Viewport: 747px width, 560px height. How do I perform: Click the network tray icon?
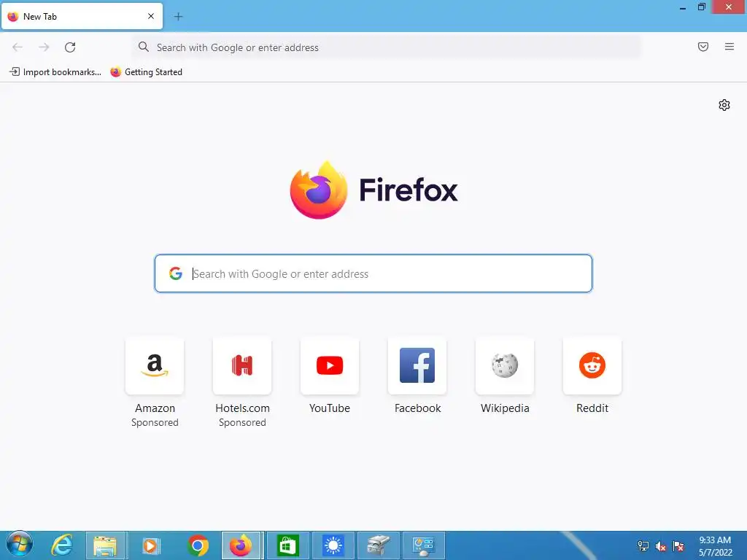tap(643, 546)
